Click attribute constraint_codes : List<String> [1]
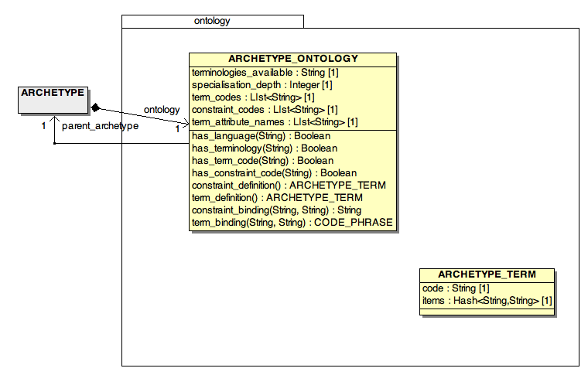This screenshot has width=588, height=375. (265, 109)
